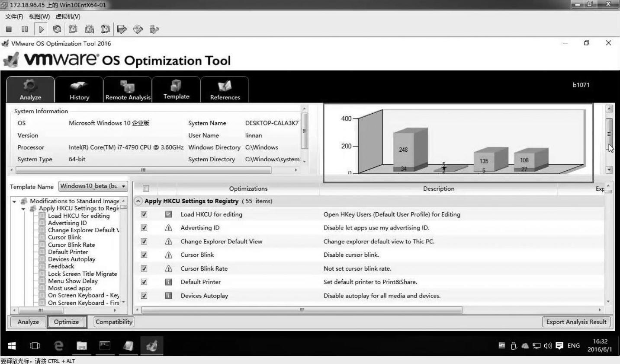Click the Optimizations column header
The height and width of the screenshot is (364, 620).
tap(248, 189)
